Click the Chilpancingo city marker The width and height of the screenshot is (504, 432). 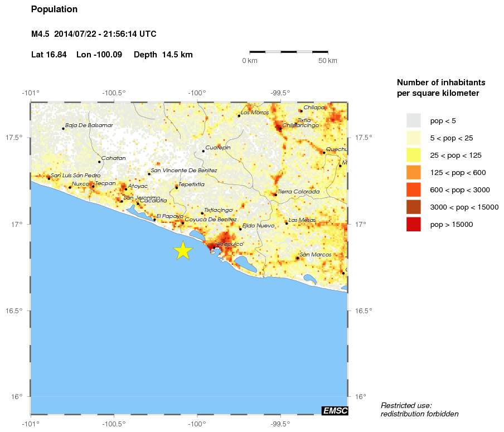point(280,129)
